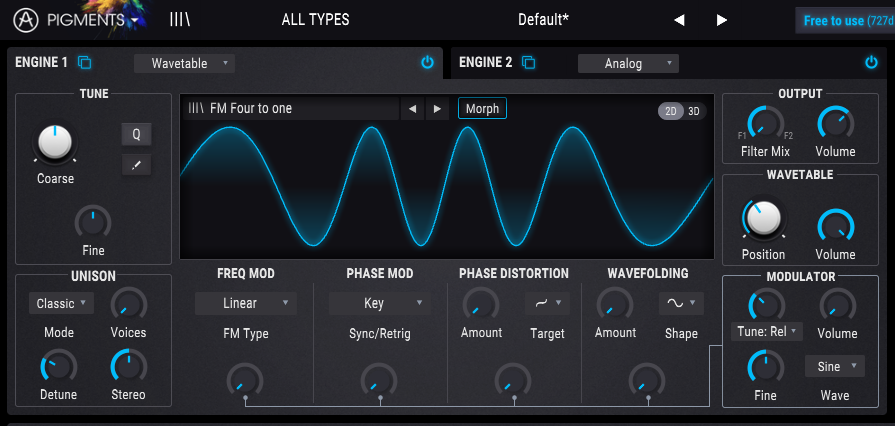Open the Unison Classic mode dropdown

(61, 304)
